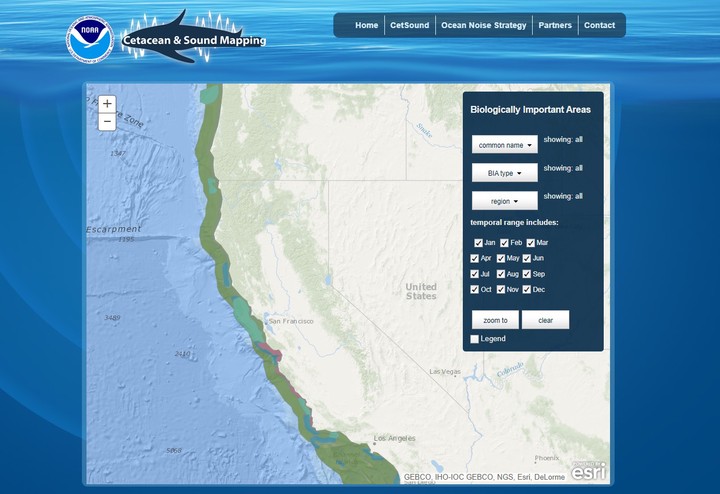
Task: Click the Las Vegas map label
Action: (445, 371)
